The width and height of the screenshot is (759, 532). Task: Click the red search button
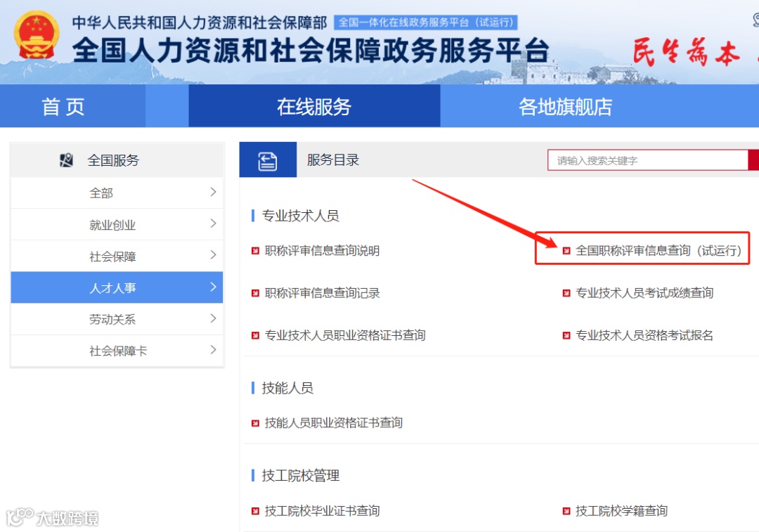coord(753,160)
